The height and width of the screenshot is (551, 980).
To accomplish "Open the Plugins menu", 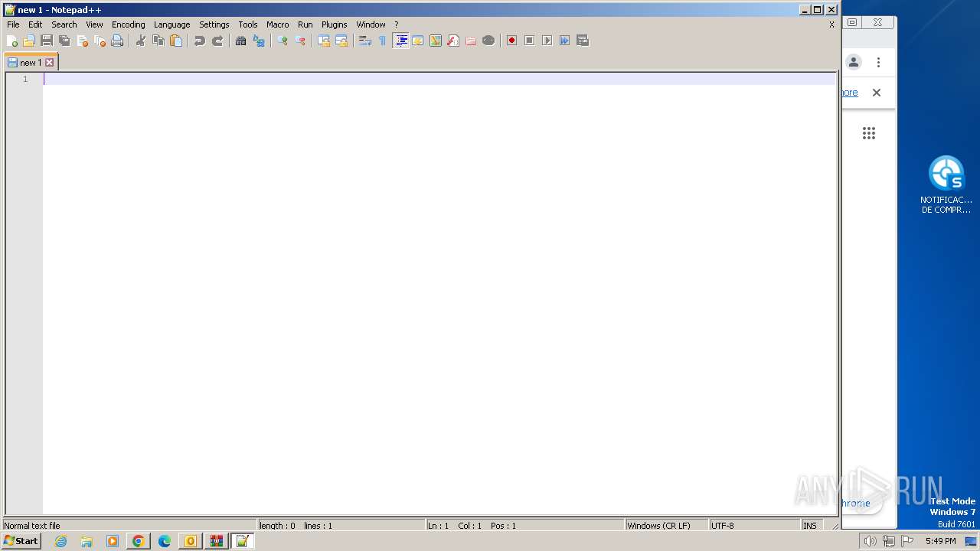I will (335, 24).
